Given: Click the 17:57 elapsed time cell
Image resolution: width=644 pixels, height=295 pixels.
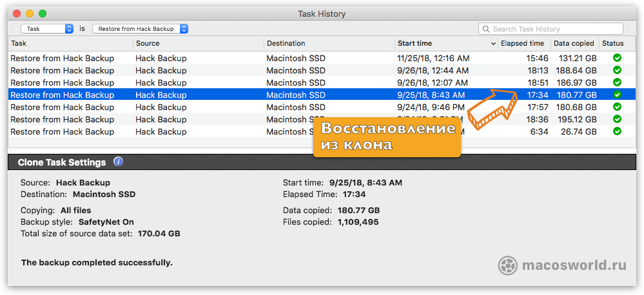Looking at the screenshot, I should (537, 107).
